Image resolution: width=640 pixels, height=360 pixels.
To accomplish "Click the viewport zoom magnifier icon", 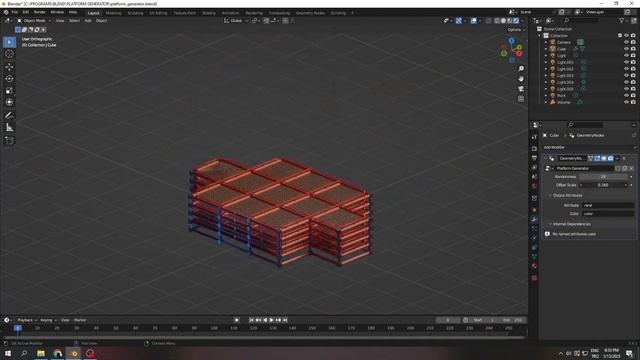I will (x=521, y=69).
